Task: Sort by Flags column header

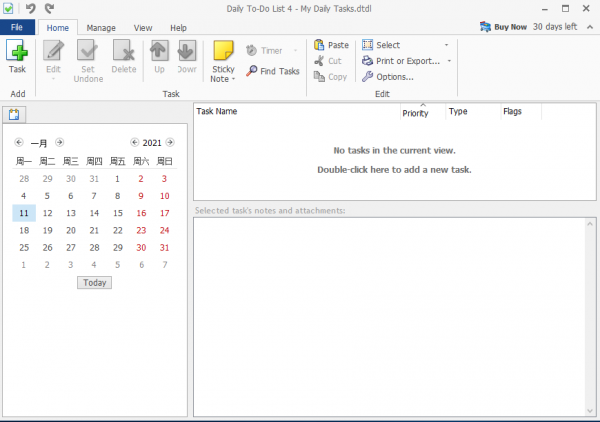Action: coord(520,111)
